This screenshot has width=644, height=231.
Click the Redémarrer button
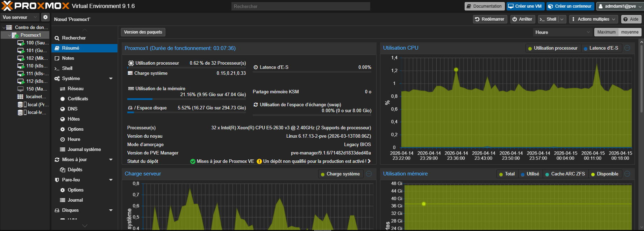point(489,19)
